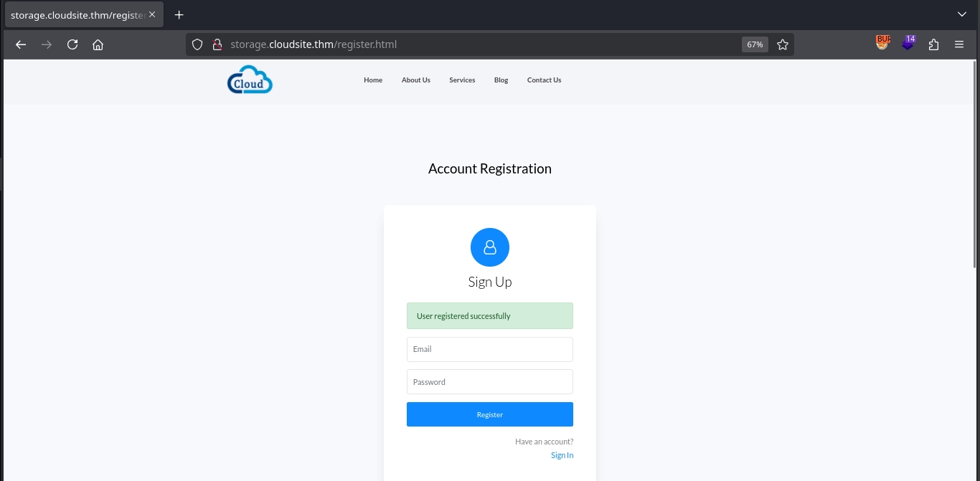Reset the 67% zoom level badge

pos(755,44)
